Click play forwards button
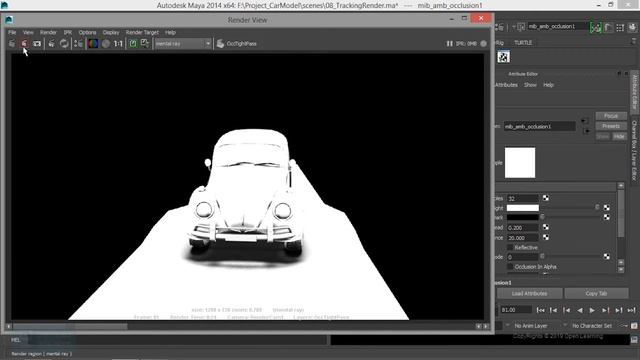The height and width of the screenshot is (360, 640). tap(592, 310)
